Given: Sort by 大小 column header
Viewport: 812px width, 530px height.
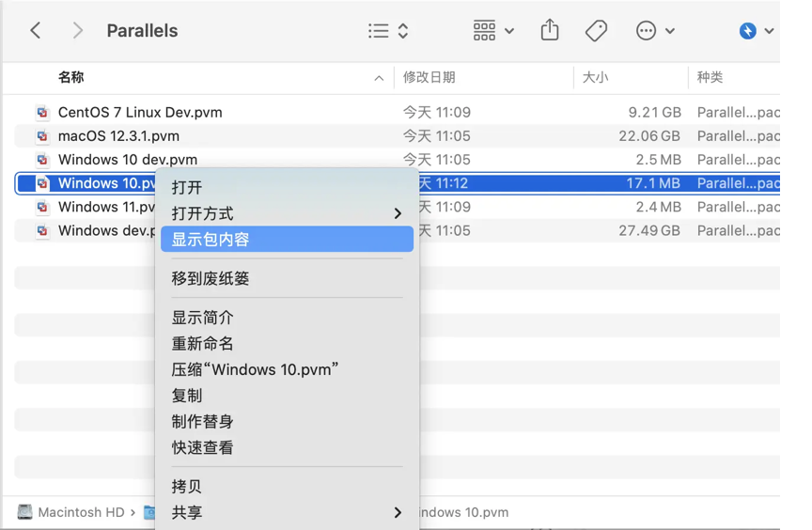Looking at the screenshot, I should coord(595,78).
